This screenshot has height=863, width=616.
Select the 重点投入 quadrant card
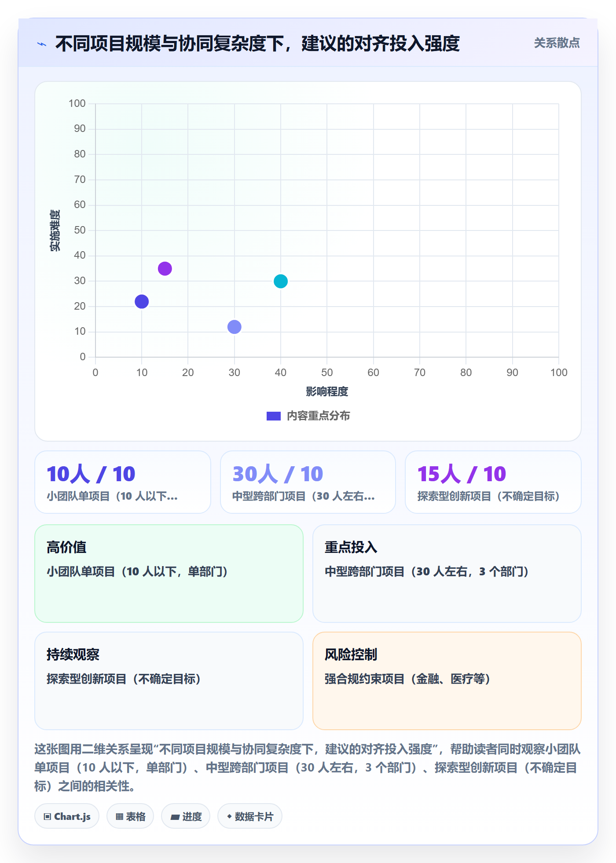[x=447, y=574]
